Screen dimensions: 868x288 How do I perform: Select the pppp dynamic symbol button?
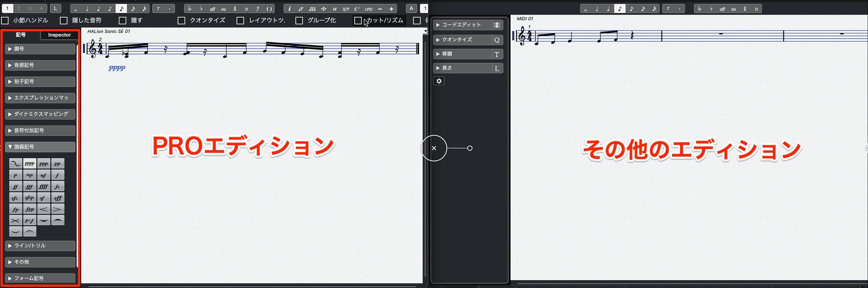point(29,164)
